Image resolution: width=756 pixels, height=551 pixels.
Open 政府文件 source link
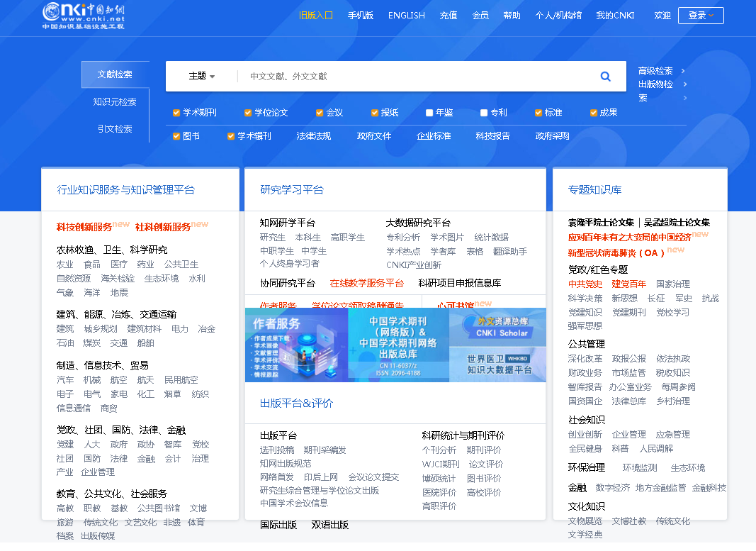[x=373, y=137]
